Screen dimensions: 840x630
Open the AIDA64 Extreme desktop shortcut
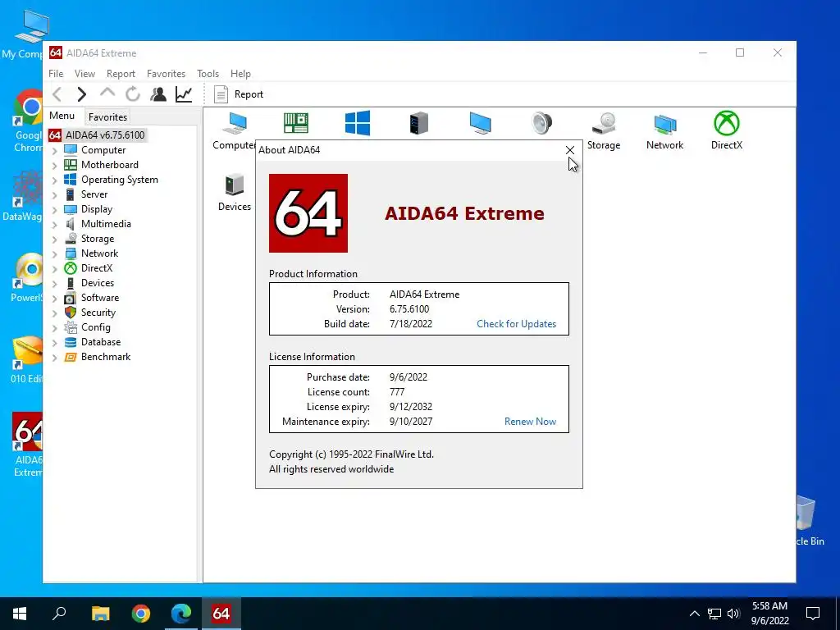28,445
